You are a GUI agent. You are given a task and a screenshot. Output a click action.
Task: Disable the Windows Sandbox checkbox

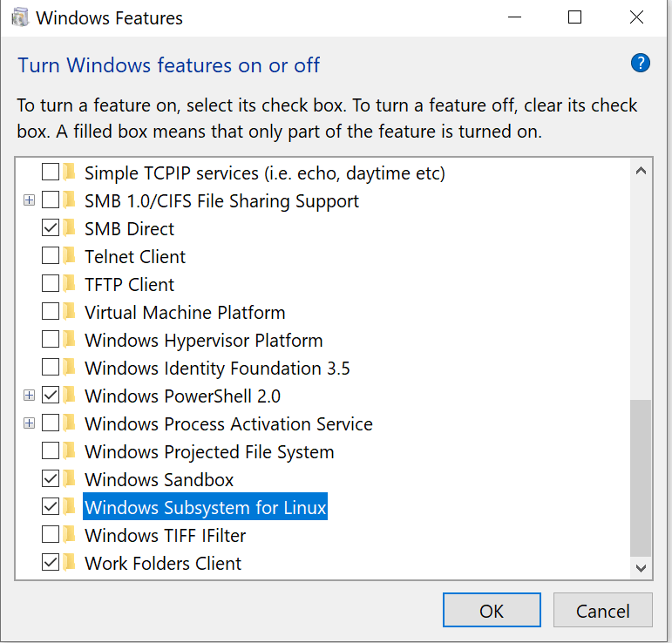pos(51,479)
